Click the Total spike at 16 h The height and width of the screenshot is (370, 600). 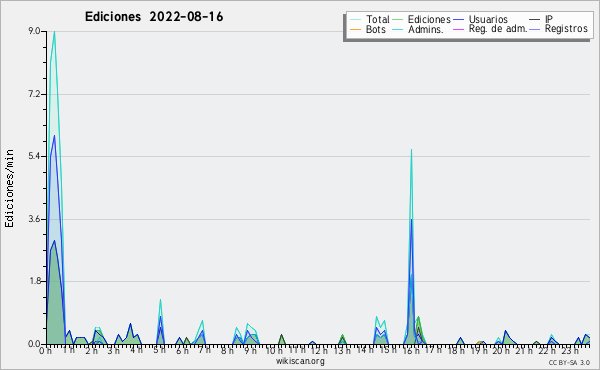coord(411,151)
